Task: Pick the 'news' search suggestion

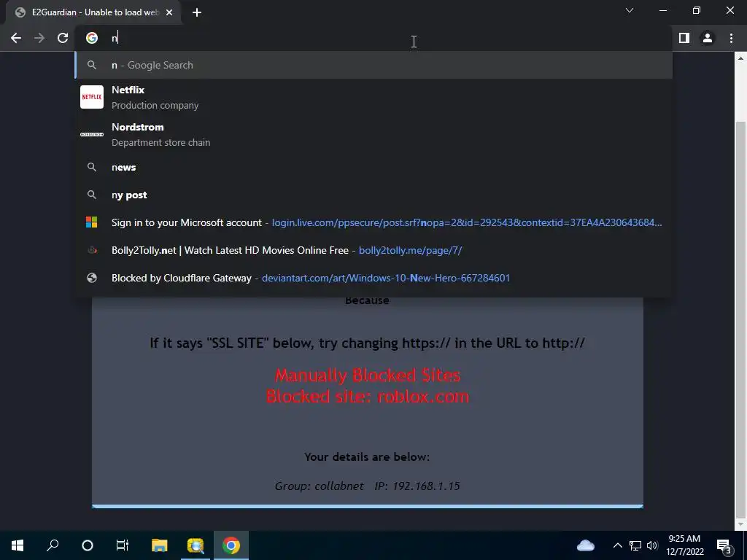Action: [x=374, y=167]
